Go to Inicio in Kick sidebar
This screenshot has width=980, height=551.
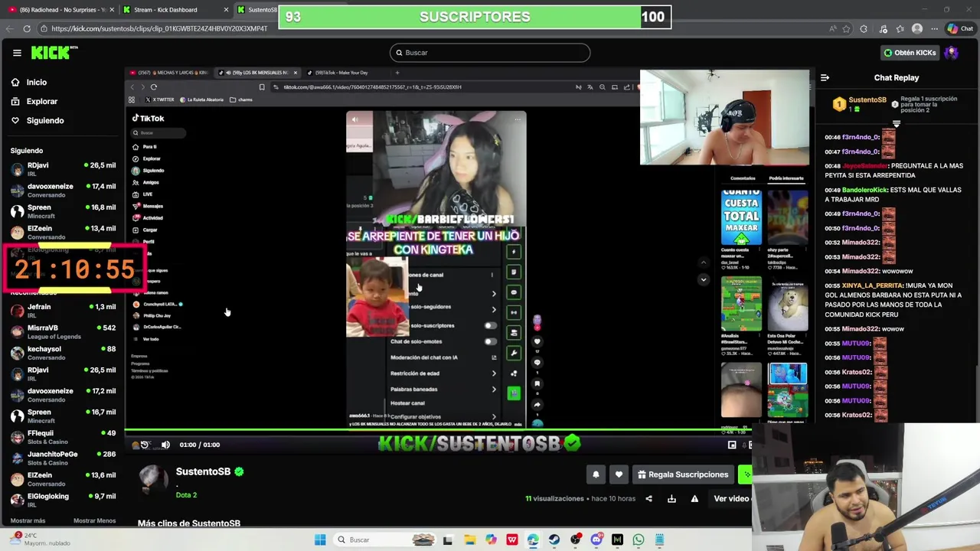(x=36, y=82)
